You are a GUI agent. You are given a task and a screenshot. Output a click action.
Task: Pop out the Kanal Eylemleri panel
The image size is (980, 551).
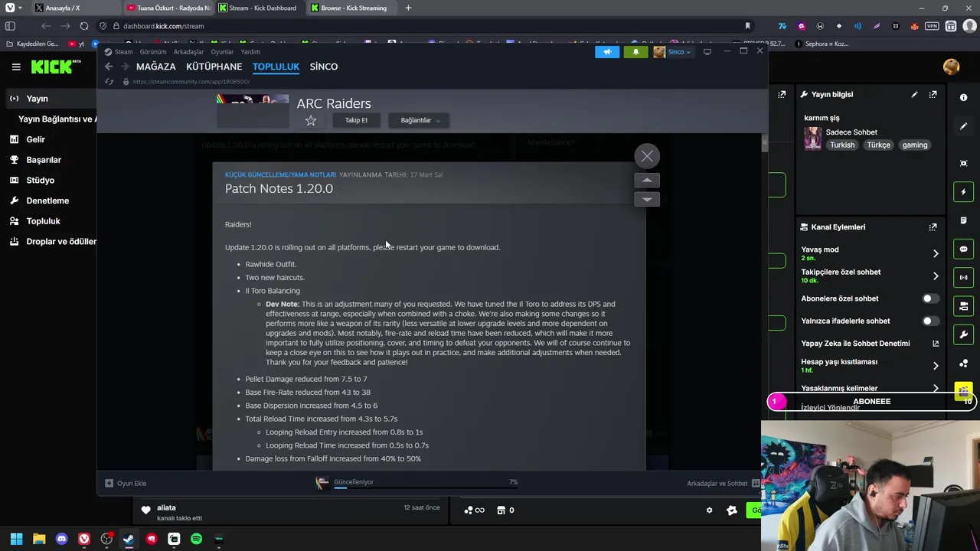[933, 227]
